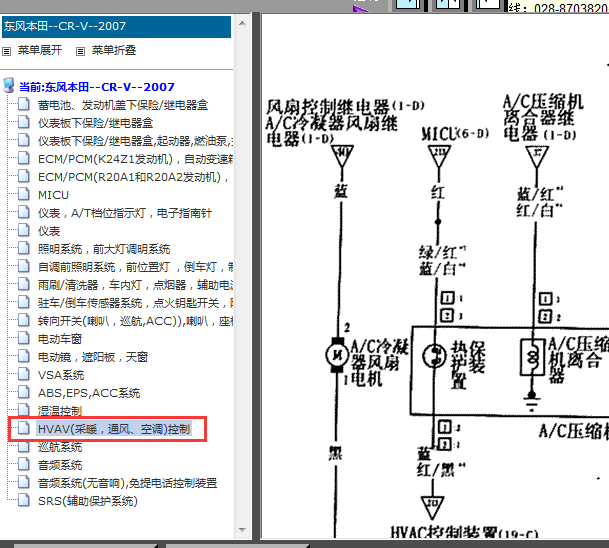Open SRS(辅助保护系统) entry
The image size is (609, 548).
87,501
